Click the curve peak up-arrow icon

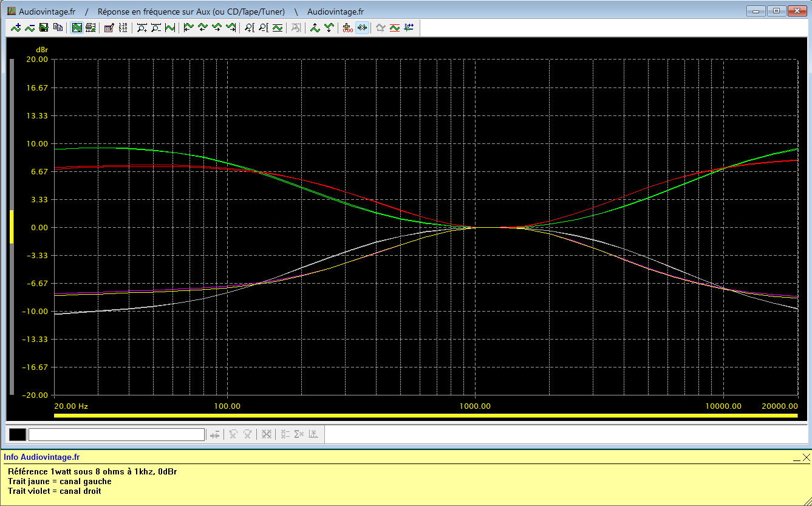(x=315, y=27)
